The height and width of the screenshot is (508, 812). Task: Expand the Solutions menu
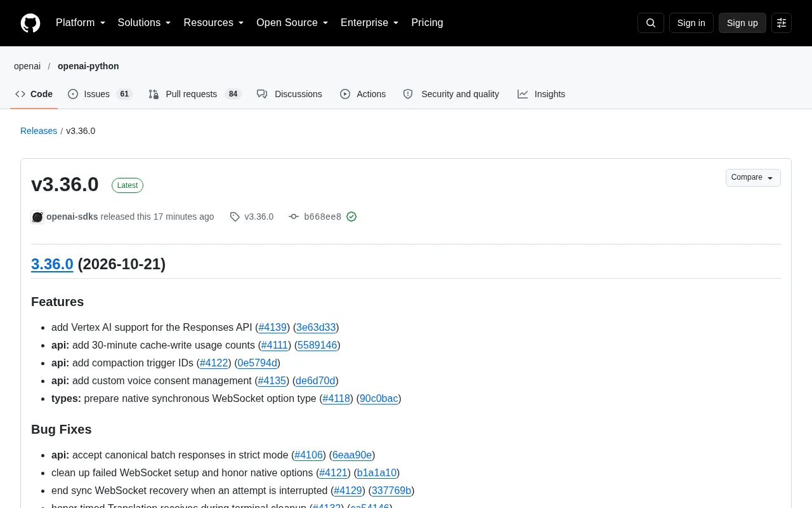(145, 23)
